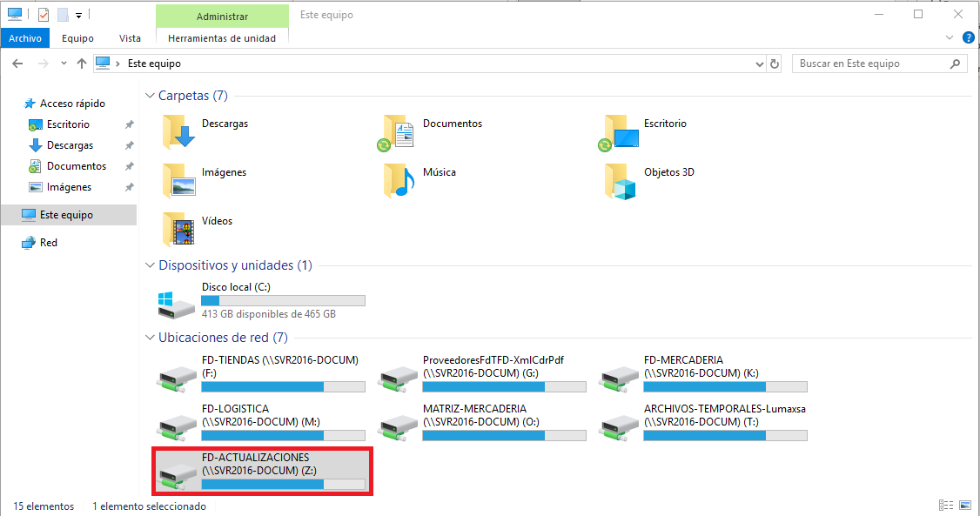Click the FD-TIENDAS (F:) usage bar
Viewport: 980px width, 516px height.
coord(283,387)
